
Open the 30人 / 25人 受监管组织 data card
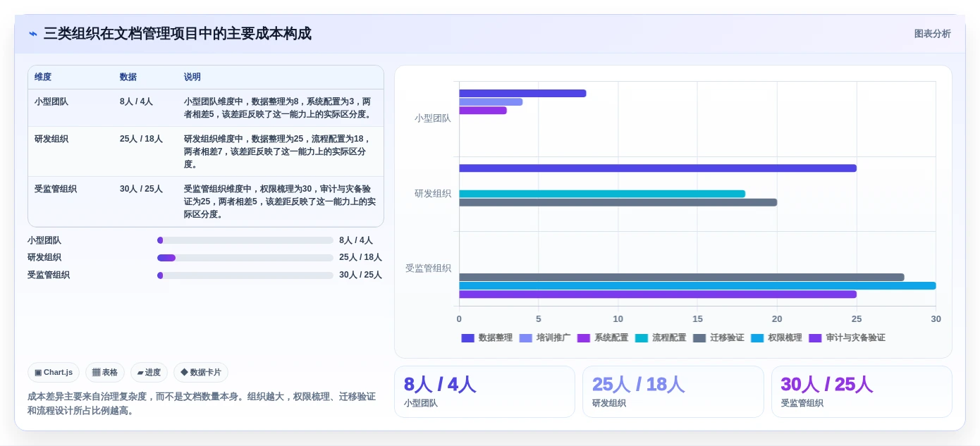click(862, 392)
